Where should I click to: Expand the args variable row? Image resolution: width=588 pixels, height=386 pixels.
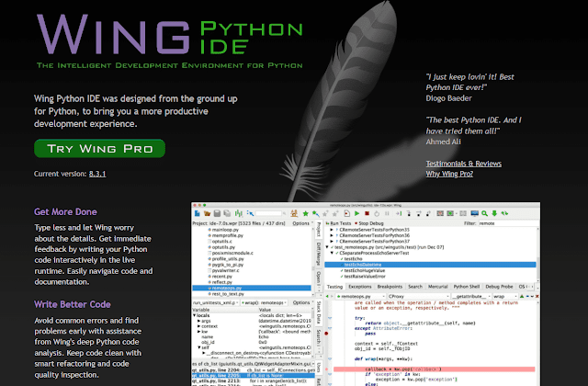(198, 321)
